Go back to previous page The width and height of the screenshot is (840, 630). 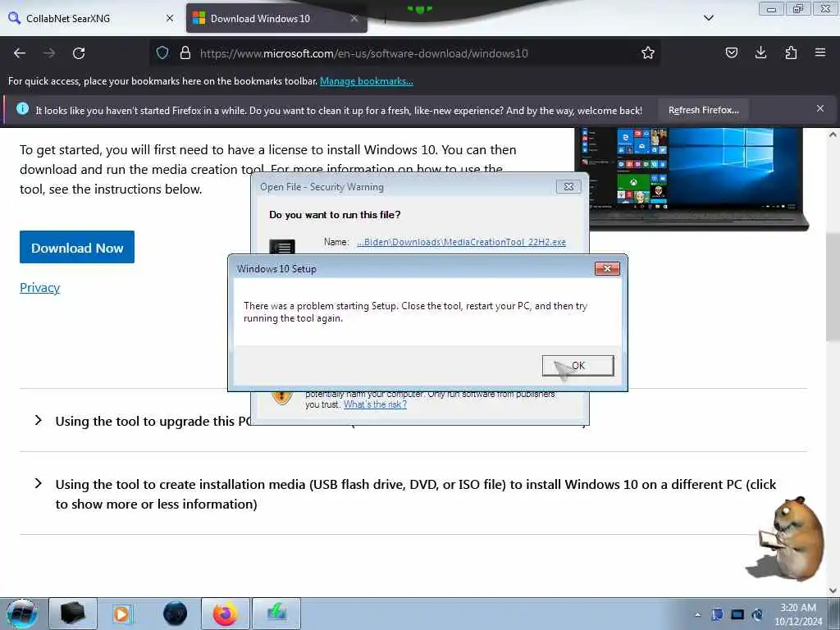pos(20,53)
